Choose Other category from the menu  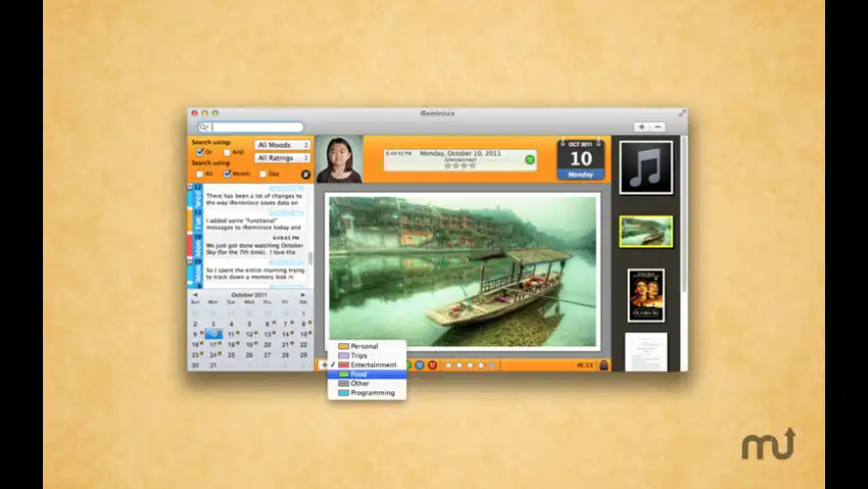[367, 383]
